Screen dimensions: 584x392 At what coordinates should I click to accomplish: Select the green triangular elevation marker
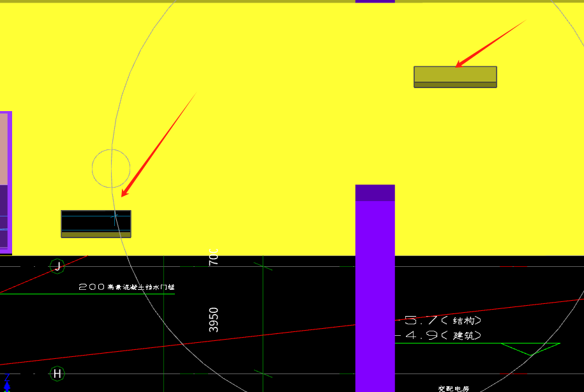coord(530,349)
